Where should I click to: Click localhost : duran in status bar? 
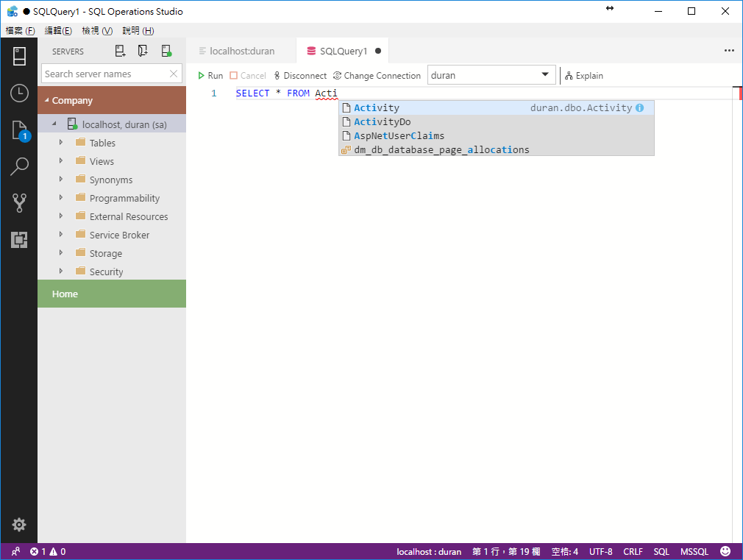coord(429,551)
